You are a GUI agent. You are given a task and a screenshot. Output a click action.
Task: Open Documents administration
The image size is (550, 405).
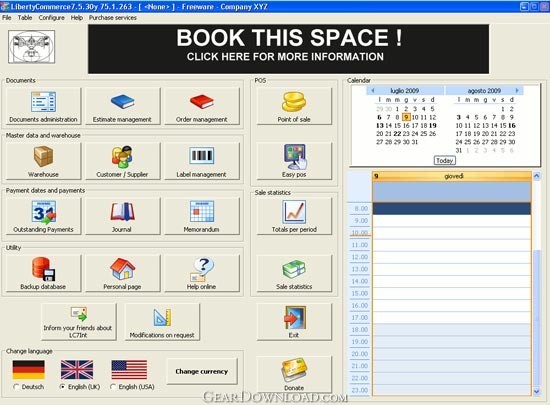click(x=43, y=106)
